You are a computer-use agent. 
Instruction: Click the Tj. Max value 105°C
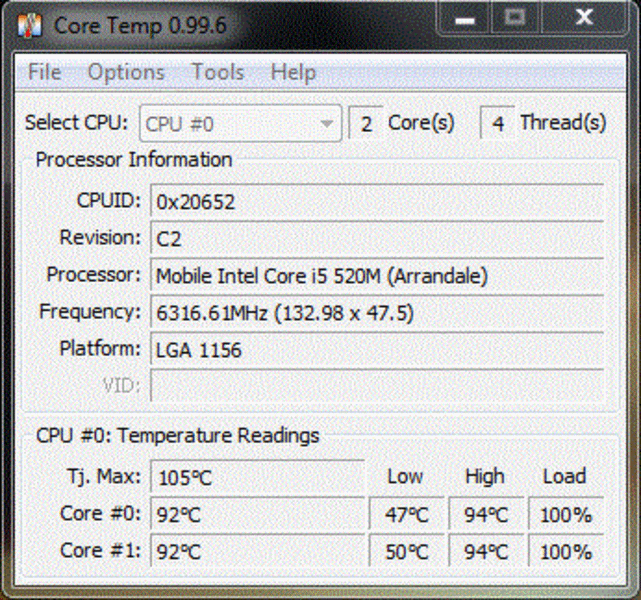point(257,477)
